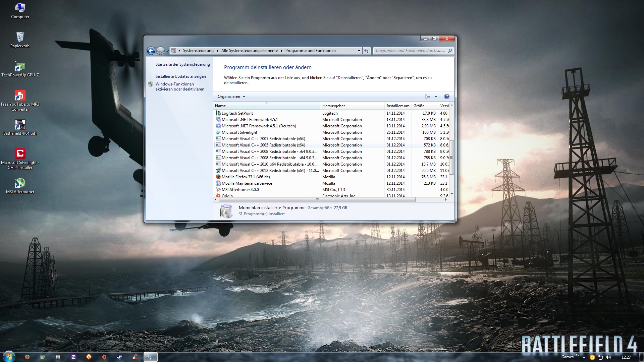644x362 pixels.
Task: Open the recent pages dropdown next to forward
Action: (x=167, y=51)
